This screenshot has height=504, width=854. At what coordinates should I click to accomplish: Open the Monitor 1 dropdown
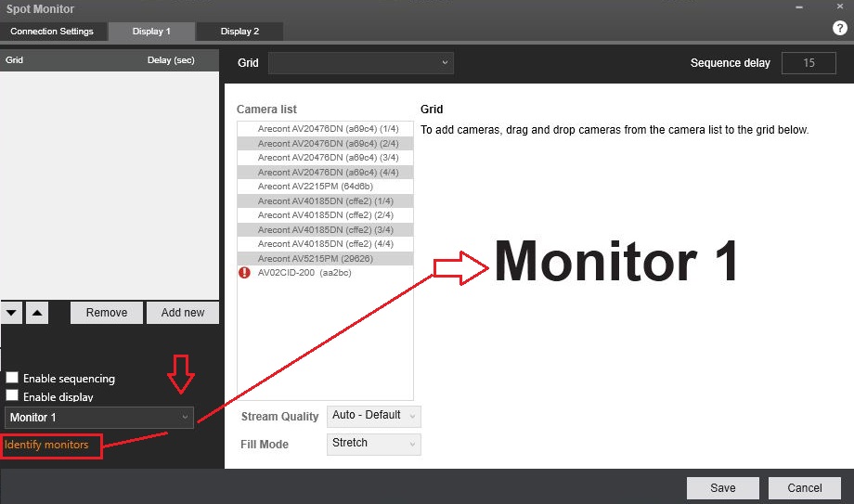click(x=99, y=418)
